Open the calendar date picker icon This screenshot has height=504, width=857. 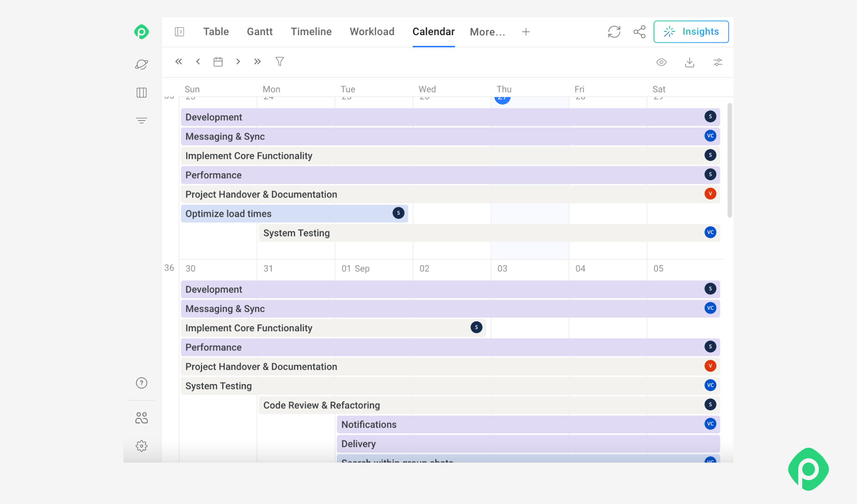click(218, 62)
